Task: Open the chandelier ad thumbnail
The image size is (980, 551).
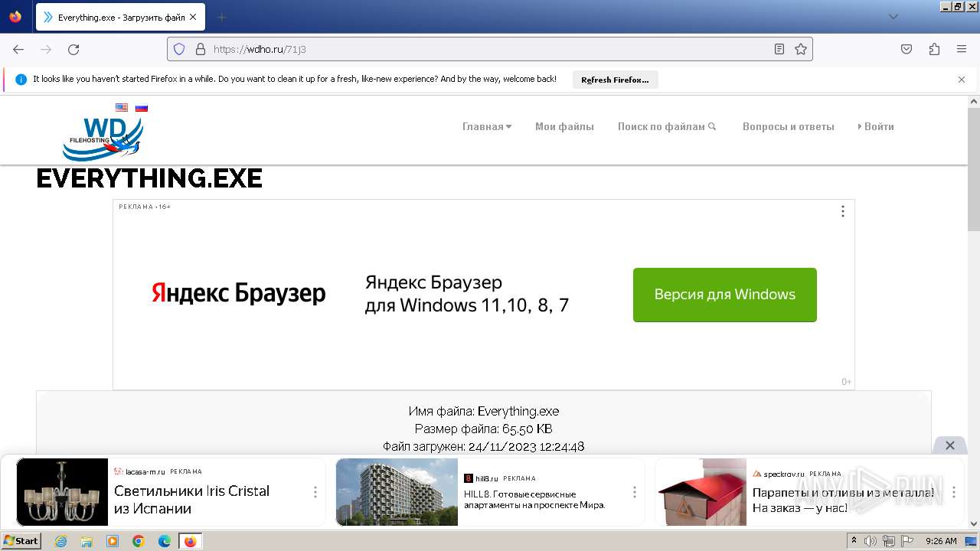Action: [x=62, y=492]
